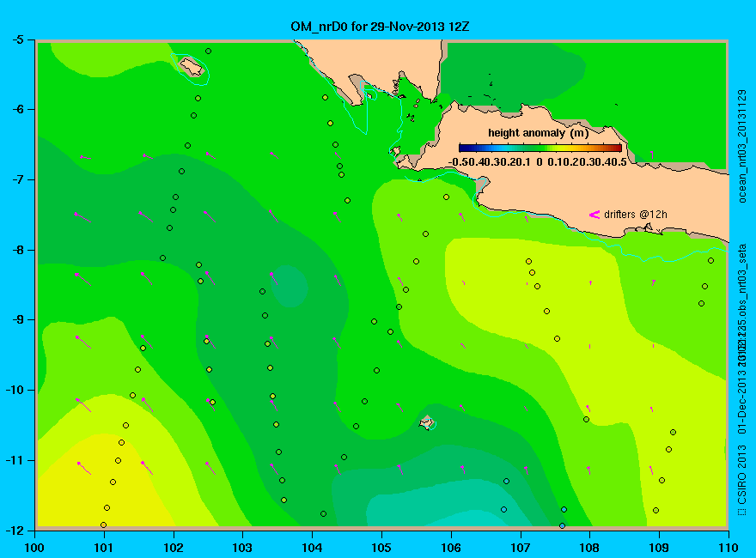
Task: Click the 'drifters @12h' legend text
Action: click(x=636, y=215)
